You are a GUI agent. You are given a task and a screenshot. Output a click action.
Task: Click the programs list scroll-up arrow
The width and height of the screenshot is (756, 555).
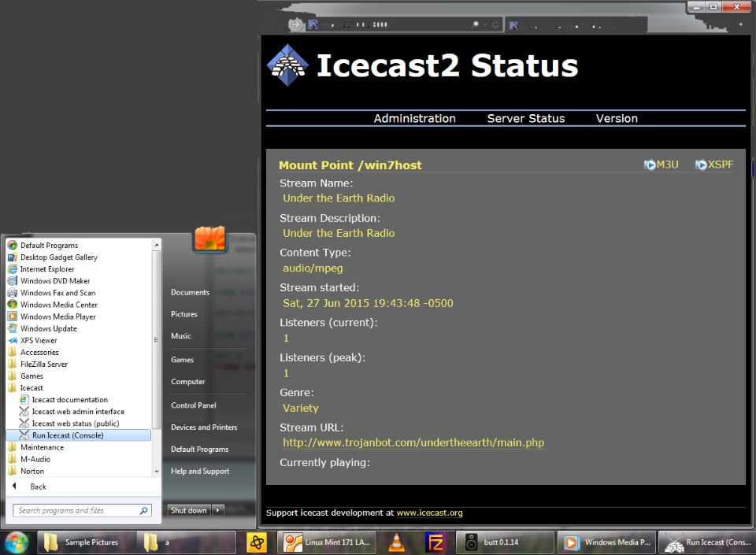click(x=156, y=245)
